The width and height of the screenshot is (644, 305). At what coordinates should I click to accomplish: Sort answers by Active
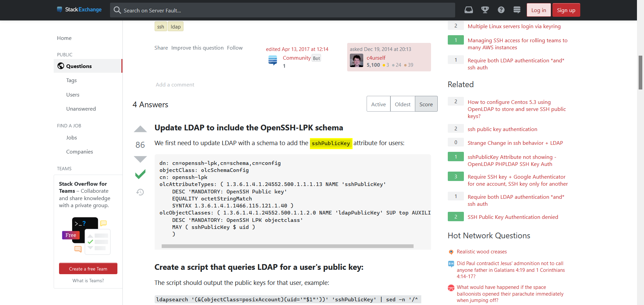(378, 104)
